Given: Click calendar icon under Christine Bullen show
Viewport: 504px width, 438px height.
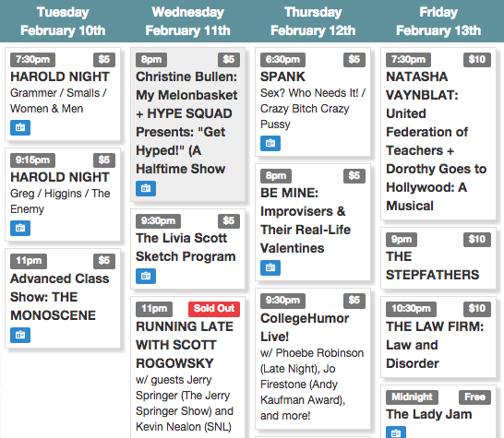Looking at the screenshot, I should pos(146,188).
